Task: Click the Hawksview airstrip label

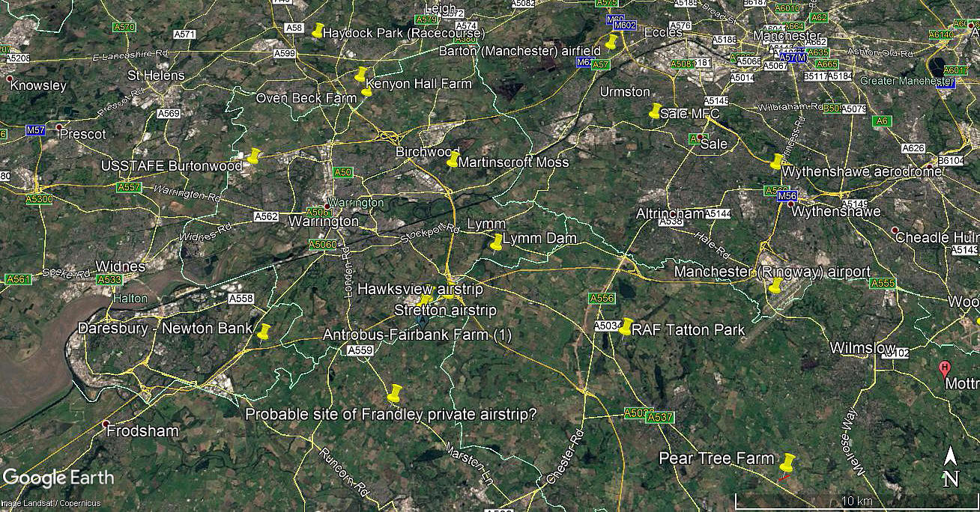Action: (x=420, y=288)
